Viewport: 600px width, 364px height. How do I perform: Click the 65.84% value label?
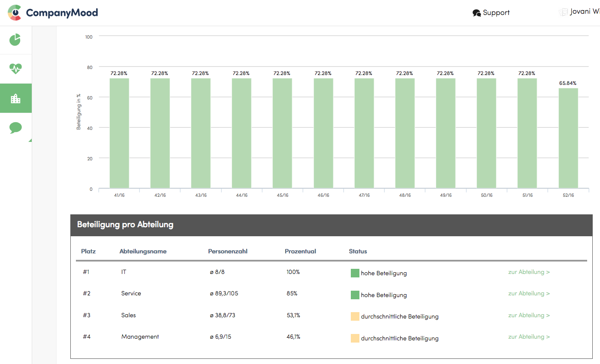(568, 83)
